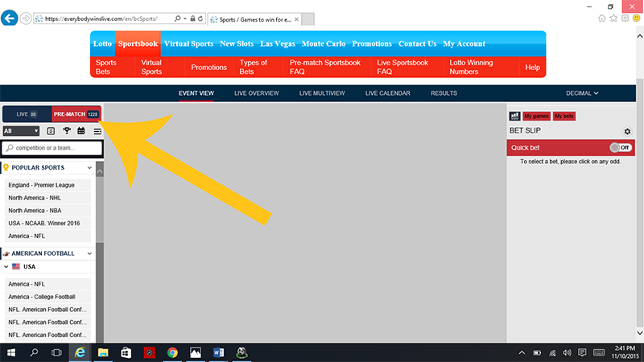Open the hamburger list menu icon
644x362 pixels.
(x=97, y=131)
